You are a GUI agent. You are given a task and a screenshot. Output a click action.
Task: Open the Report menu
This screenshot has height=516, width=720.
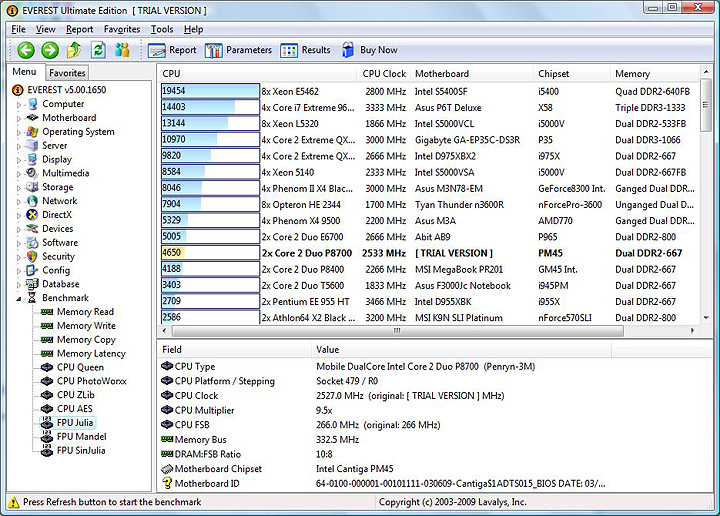pyautogui.click(x=79, y=29)
